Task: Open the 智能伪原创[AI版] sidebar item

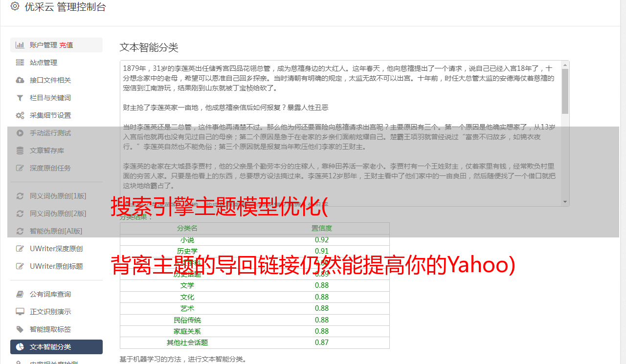Action: click(x=56, y=231)
